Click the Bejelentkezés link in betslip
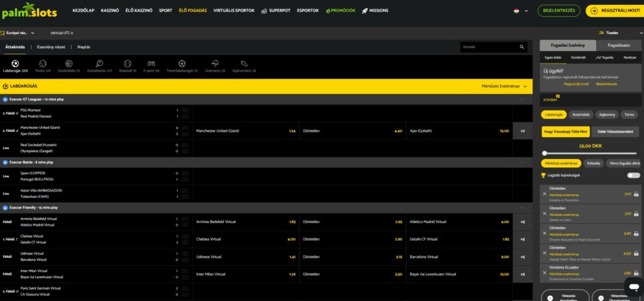The height and width of the screenshot is (301, 644). point(607,84)
